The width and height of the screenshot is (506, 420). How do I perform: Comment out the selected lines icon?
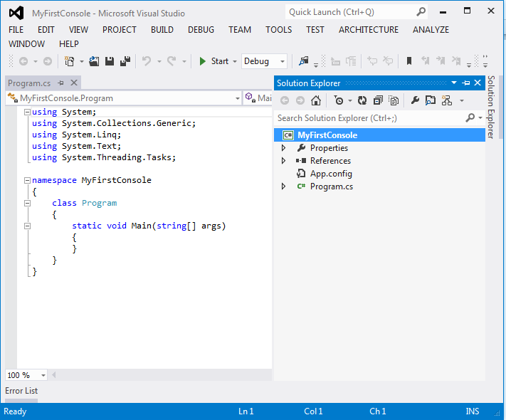point(372,61)
